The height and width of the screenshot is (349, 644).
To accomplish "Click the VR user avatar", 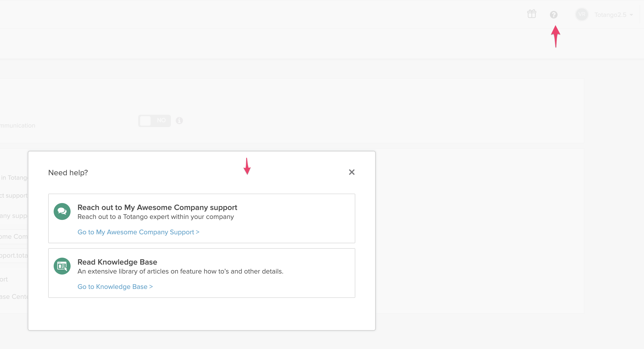I will coord(581,14).
